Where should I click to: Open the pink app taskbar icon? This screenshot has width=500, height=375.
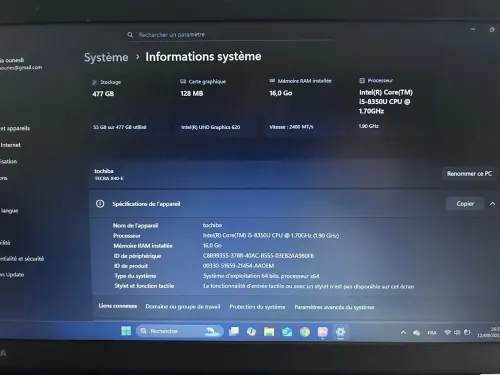pos(322,332)
